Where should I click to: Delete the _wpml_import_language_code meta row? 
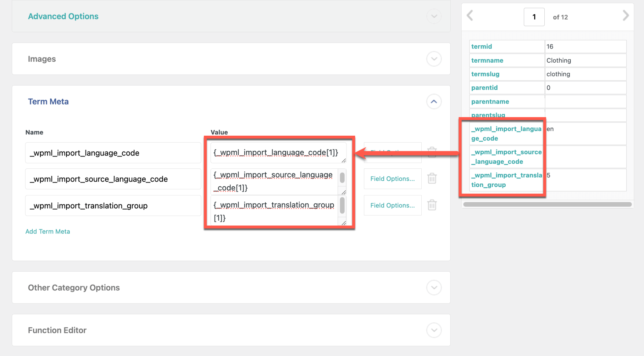[431, 151]
